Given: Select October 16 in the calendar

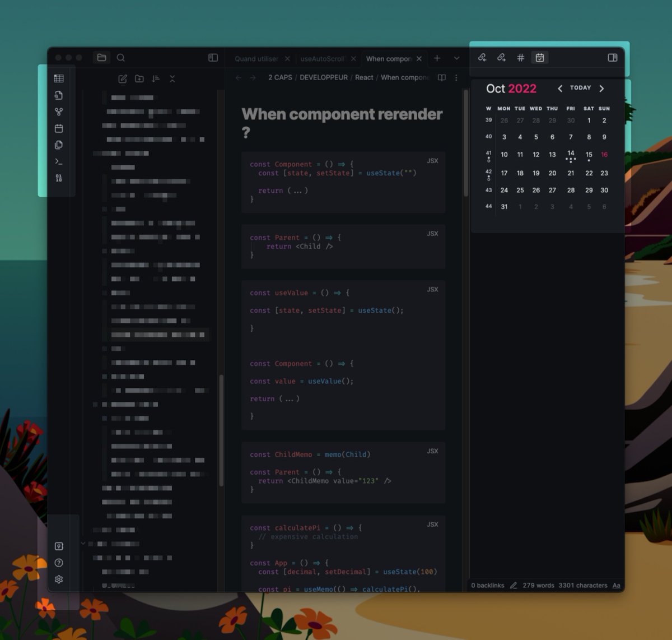Looking at the screenshot, I should (x=604, y=154).
